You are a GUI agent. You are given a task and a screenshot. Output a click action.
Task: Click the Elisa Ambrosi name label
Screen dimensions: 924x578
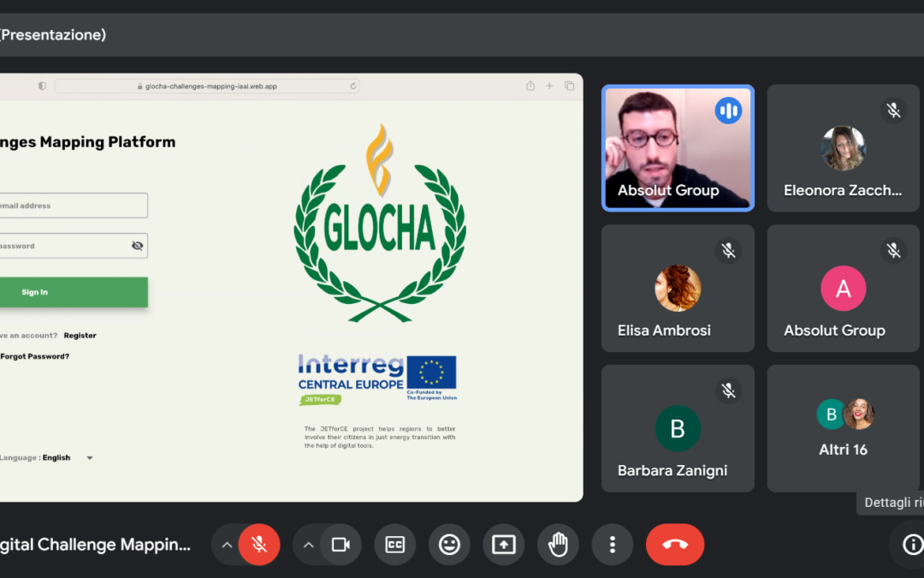click(x=664, y=331)
